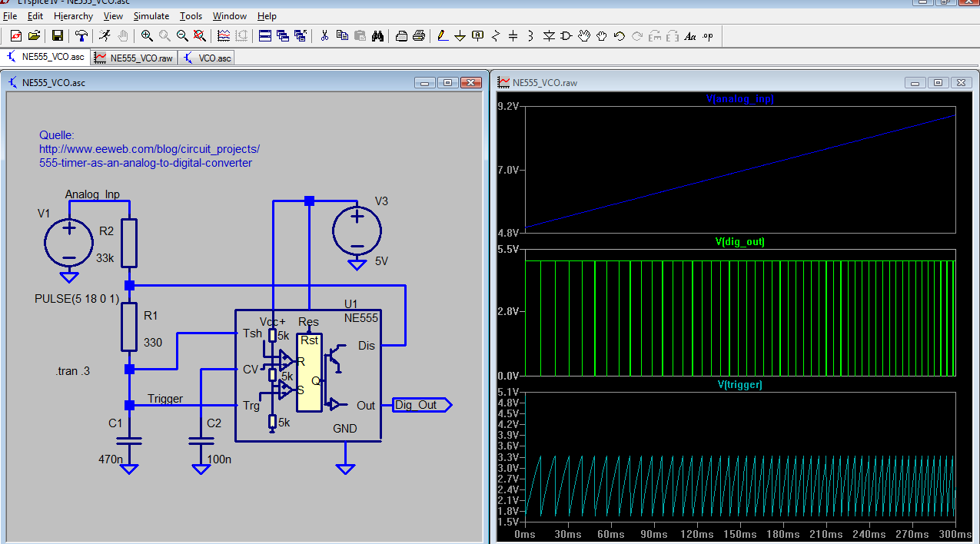Click the V(dig_out) trace label
The width and height of the screenshot is (980, 544).
(739, 242)
